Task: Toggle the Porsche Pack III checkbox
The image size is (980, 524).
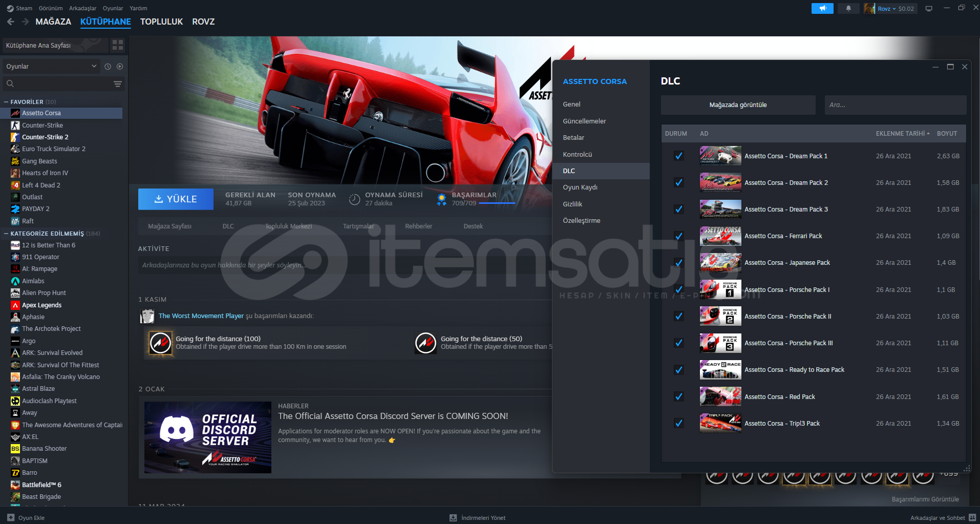Action: coord(679,343)
